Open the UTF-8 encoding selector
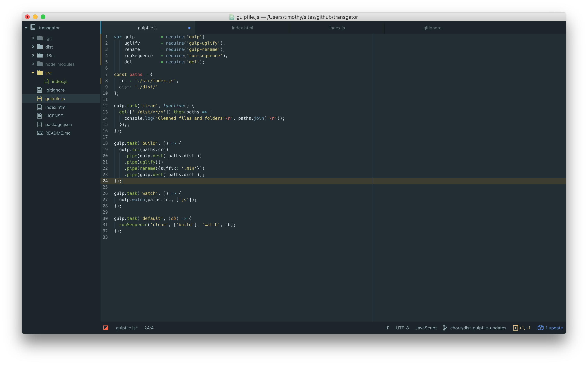The image size is (588, 365). (402, 328)
